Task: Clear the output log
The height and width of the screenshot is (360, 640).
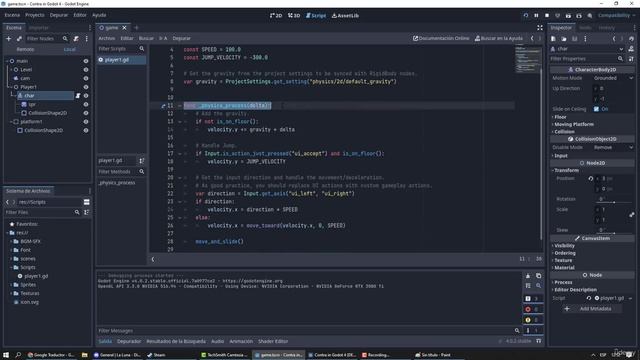Action: click(x=528, y=276)
